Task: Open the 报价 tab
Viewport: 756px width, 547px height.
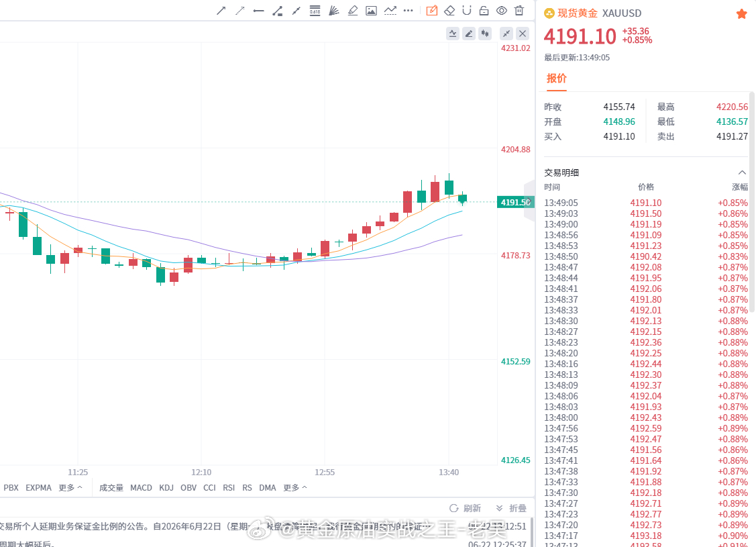Action: point(556,79)
